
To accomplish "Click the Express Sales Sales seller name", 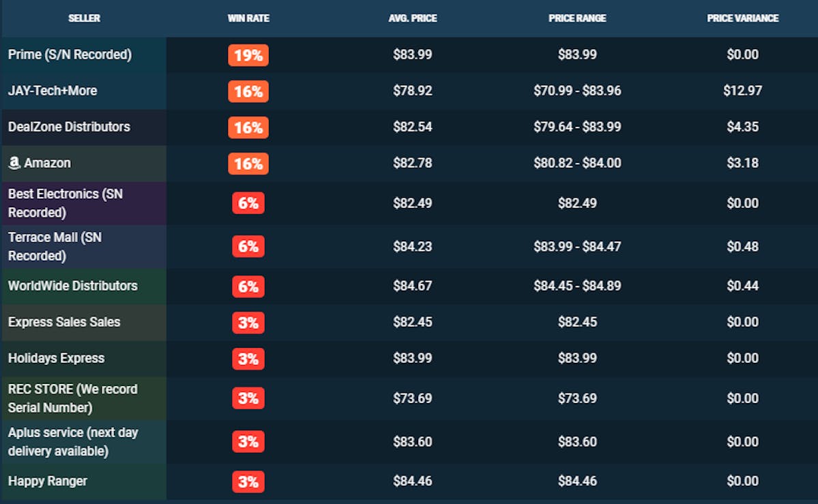I will [x=64, y=322].
